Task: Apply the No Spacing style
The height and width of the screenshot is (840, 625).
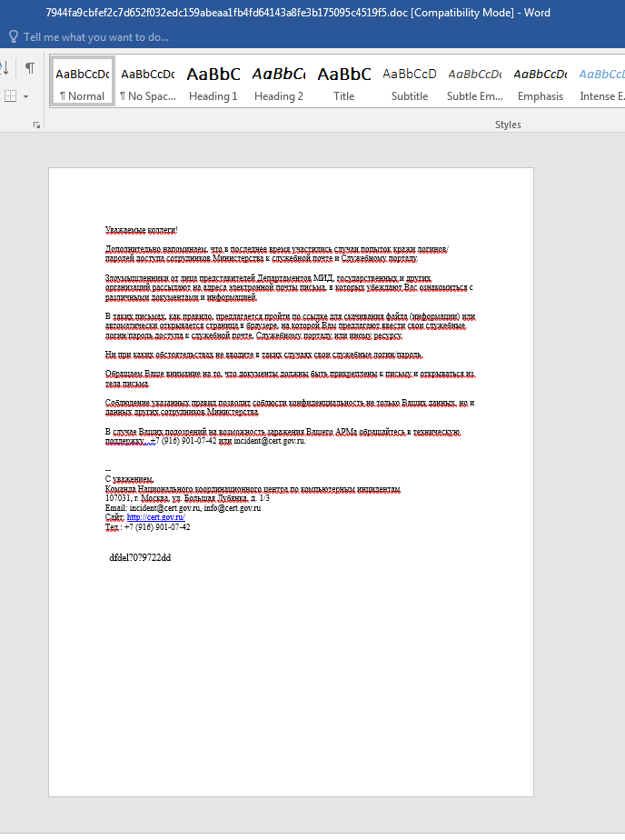Action: point(147,84)
